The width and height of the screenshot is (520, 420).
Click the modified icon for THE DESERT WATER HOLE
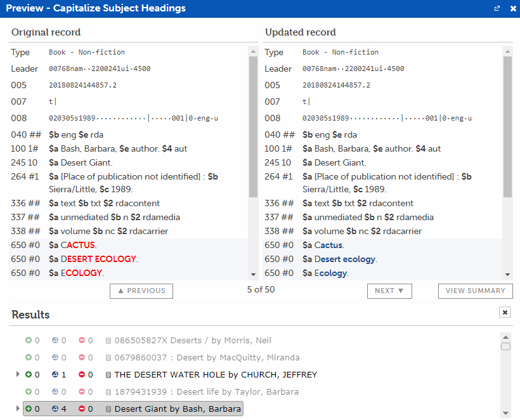point(55,375)
